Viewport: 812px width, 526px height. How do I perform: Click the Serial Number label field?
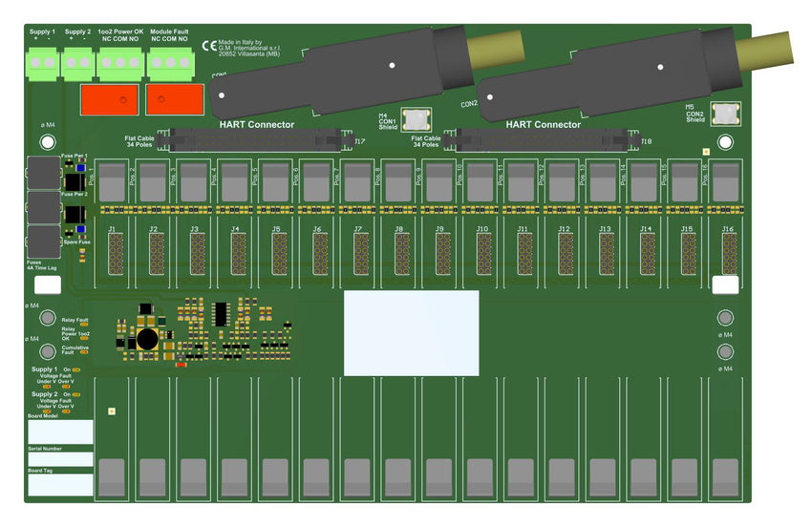(59, 459)
